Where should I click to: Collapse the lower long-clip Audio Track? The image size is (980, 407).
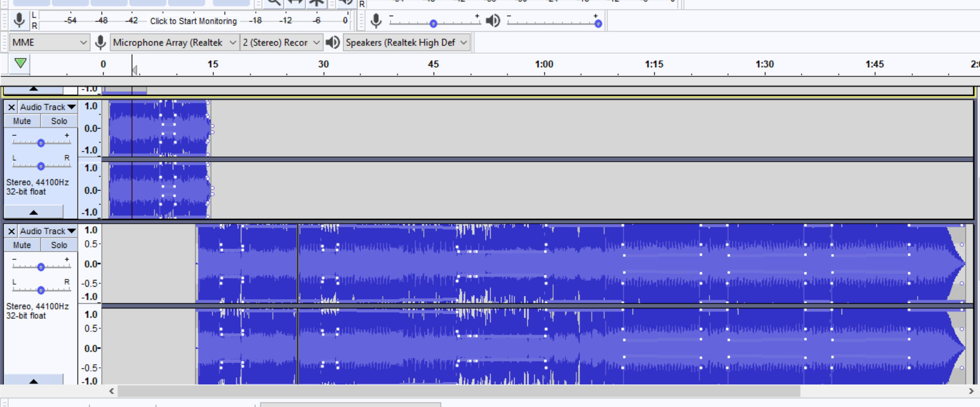coord(34,380)
